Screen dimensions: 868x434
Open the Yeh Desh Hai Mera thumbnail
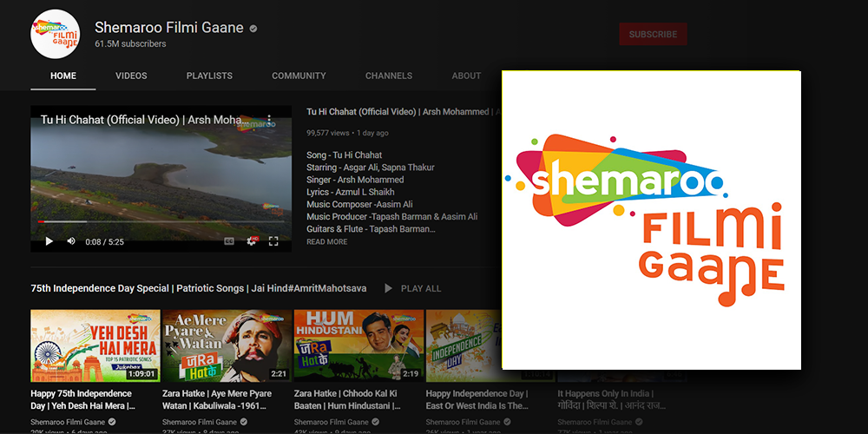coord(95,345)
